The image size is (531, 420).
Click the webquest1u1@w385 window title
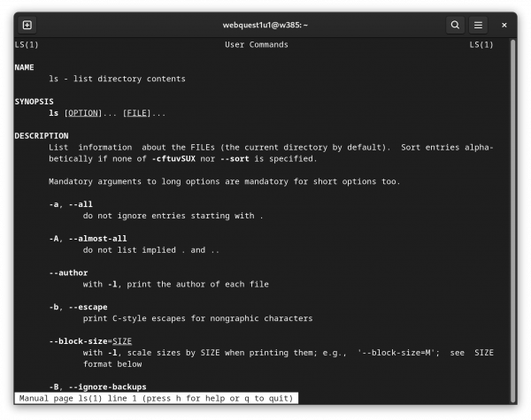point(265,25)
